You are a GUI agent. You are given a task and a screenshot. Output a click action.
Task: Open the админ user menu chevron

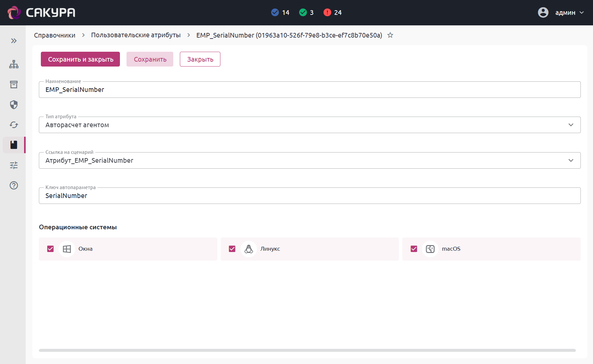pos(582,13)
